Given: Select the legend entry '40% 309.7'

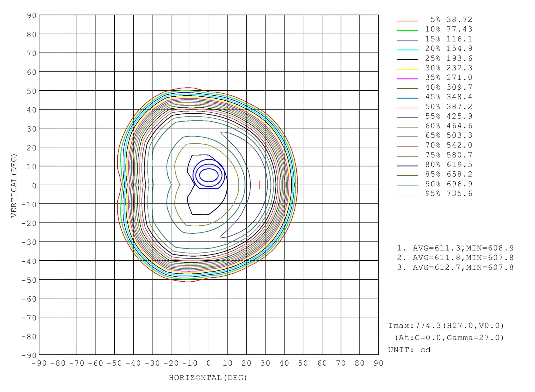Looking at the screenshot, I should [x=434, y=87].
